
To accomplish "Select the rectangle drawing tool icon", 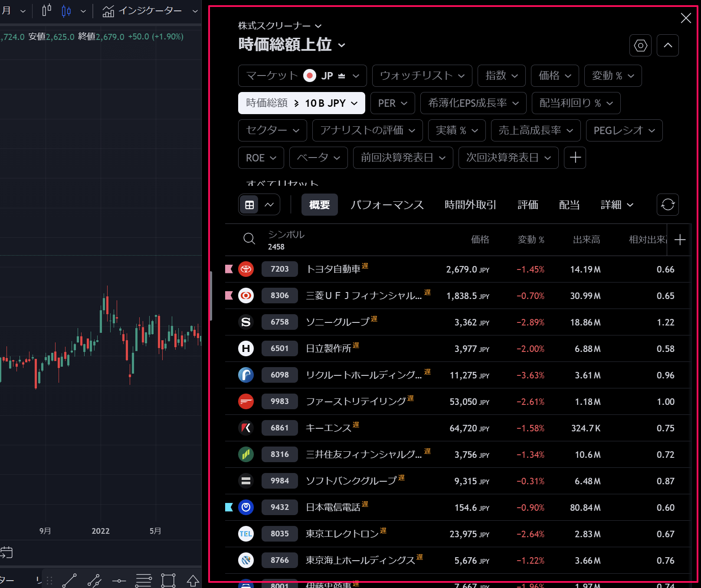I will (168, 580).
